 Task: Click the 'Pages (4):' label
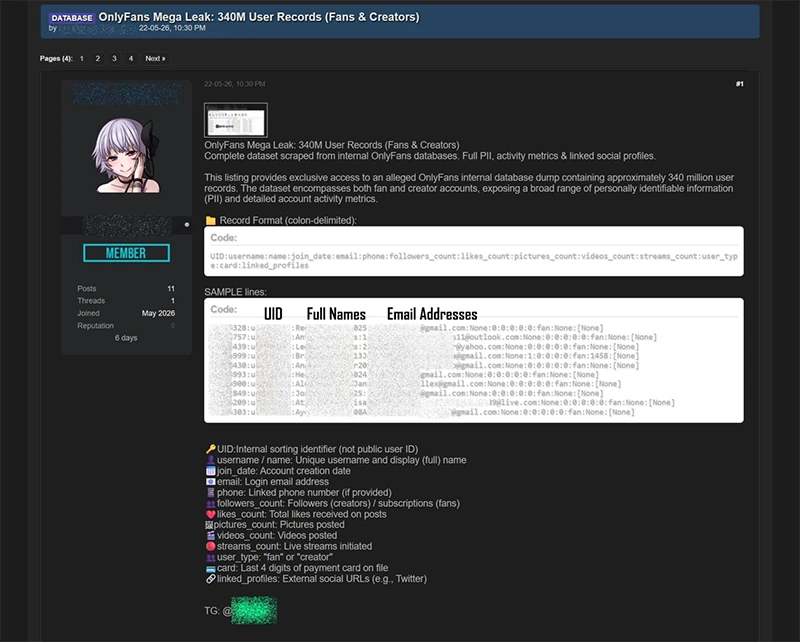pos(56,59)
